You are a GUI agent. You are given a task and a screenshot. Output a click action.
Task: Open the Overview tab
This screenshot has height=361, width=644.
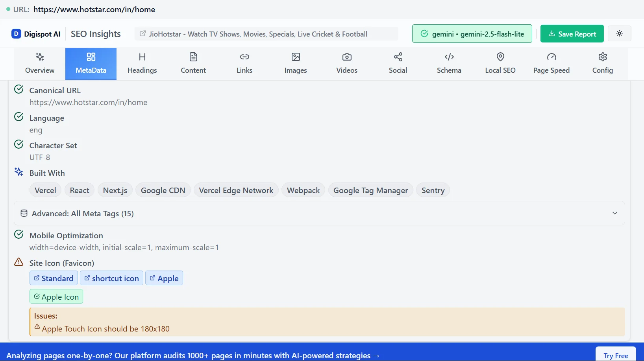[40, 64]
